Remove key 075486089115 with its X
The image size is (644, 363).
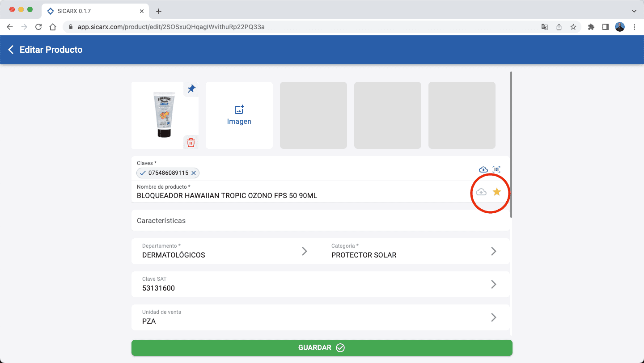pos(194,173)
